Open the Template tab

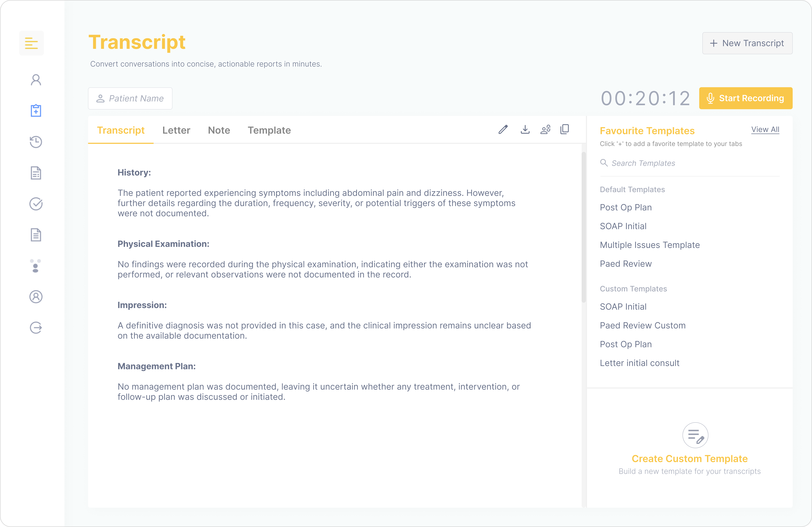click(x=269, y=130)
